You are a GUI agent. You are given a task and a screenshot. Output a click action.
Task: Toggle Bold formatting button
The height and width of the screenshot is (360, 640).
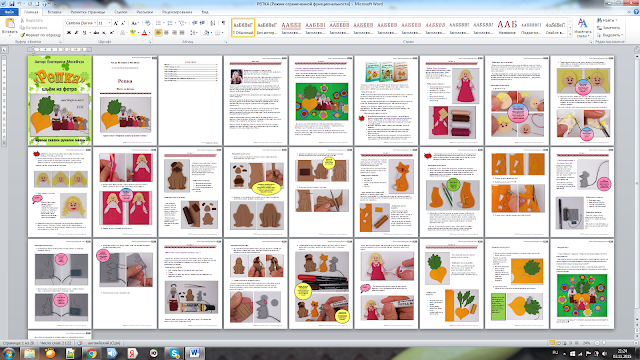coord(69,33)
